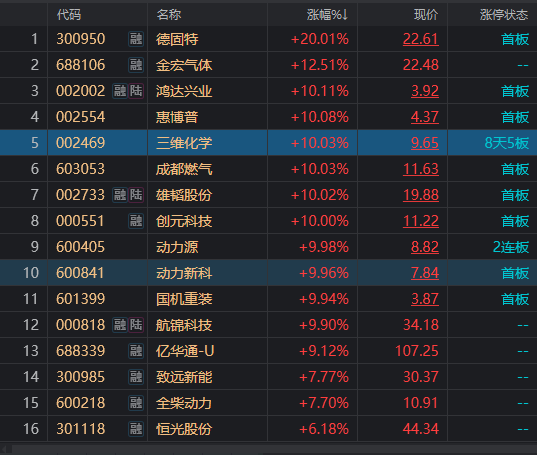This screenshot has width=537, height=455.
Task: Click the 融 badge beside 688106
Action: [x=136, y=65]
